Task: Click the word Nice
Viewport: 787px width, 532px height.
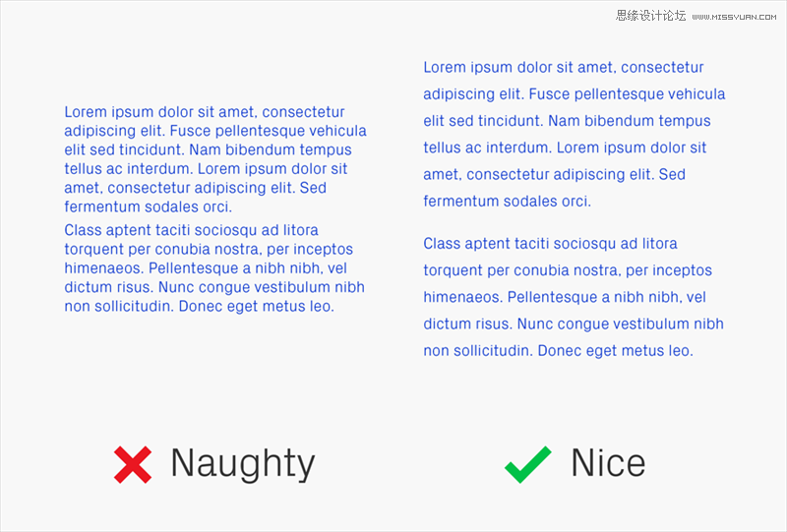Action: [608, 463]
